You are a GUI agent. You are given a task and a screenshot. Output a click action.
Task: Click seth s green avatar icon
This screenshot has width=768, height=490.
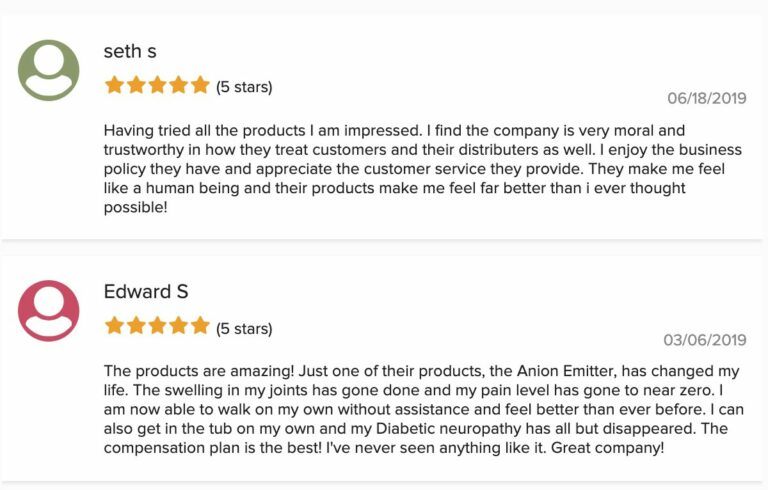coord(48,70)
